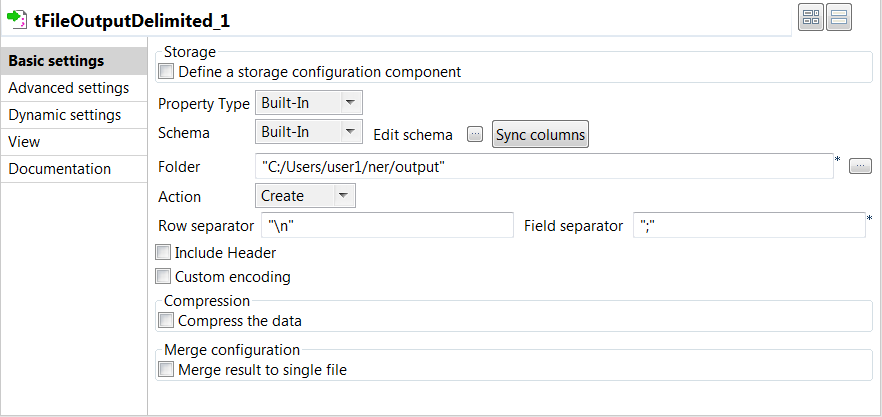Open the Advanced settings tab
Screen dimensions: 882x417
point(74,88)
